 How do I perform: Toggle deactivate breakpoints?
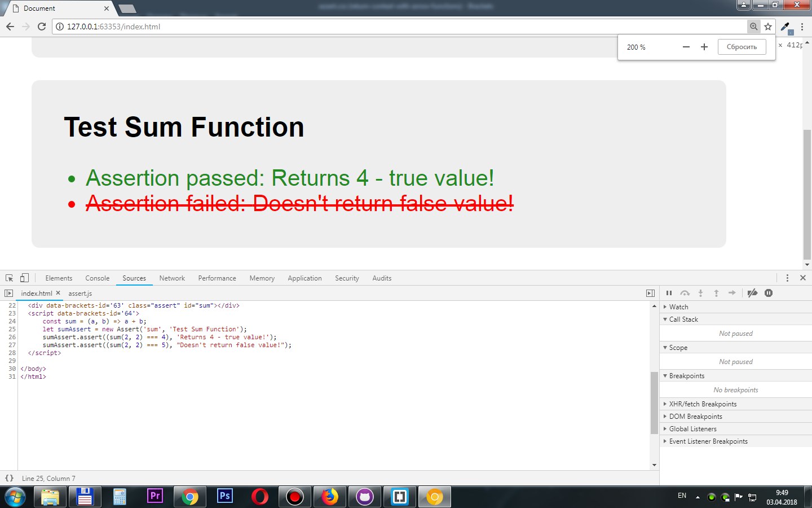coord(752,293)
